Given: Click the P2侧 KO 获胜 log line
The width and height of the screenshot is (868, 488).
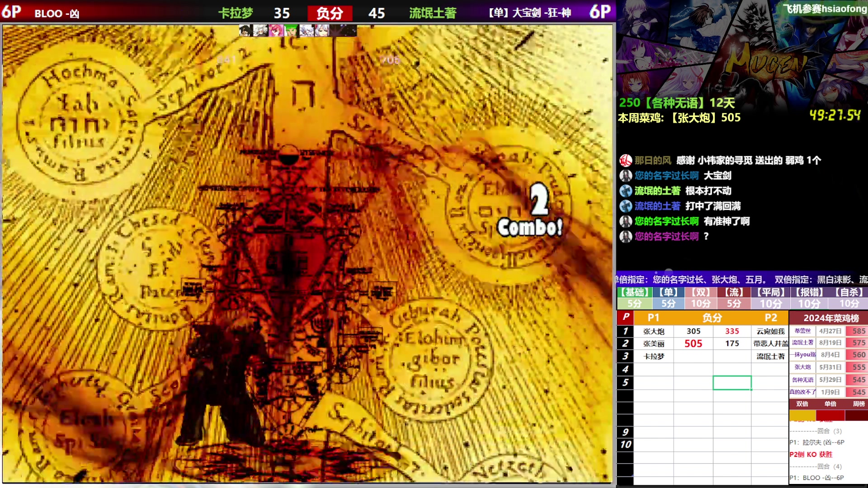Looking at the screenshot, I should tap(811, 455).
